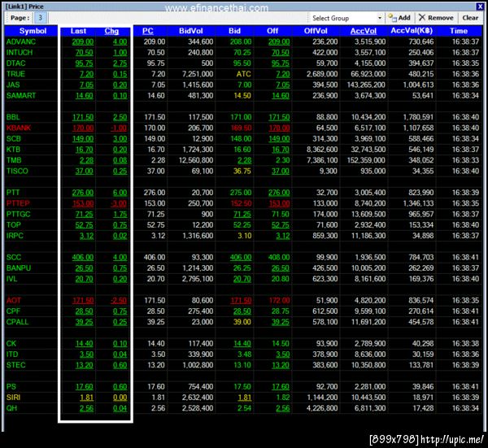Click JAS AccVol 143,265,200
The width and height of the screenshot is (488, 448).
coord(366,85)
